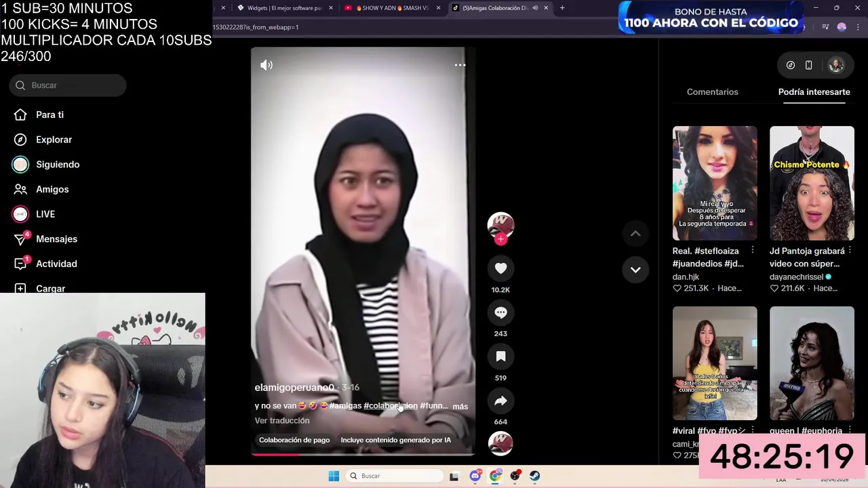Switch to the Podría interesarte tab
868x488 pixels.
coord(814,91)
